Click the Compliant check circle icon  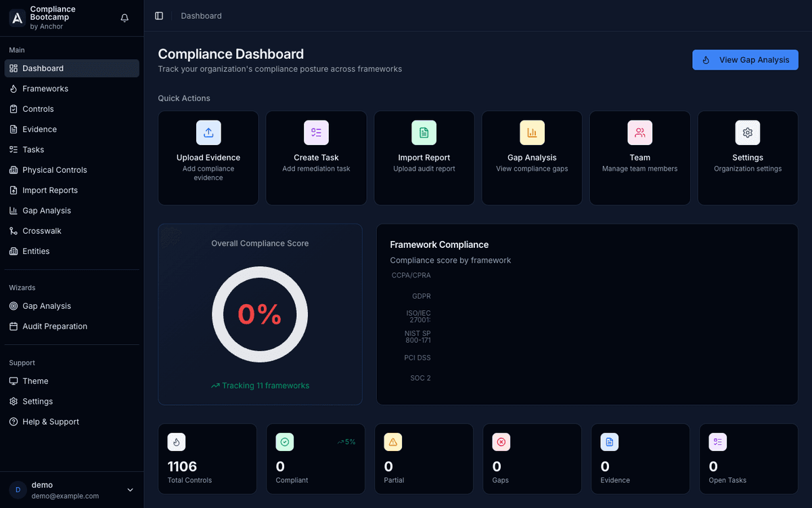[285, 442]
